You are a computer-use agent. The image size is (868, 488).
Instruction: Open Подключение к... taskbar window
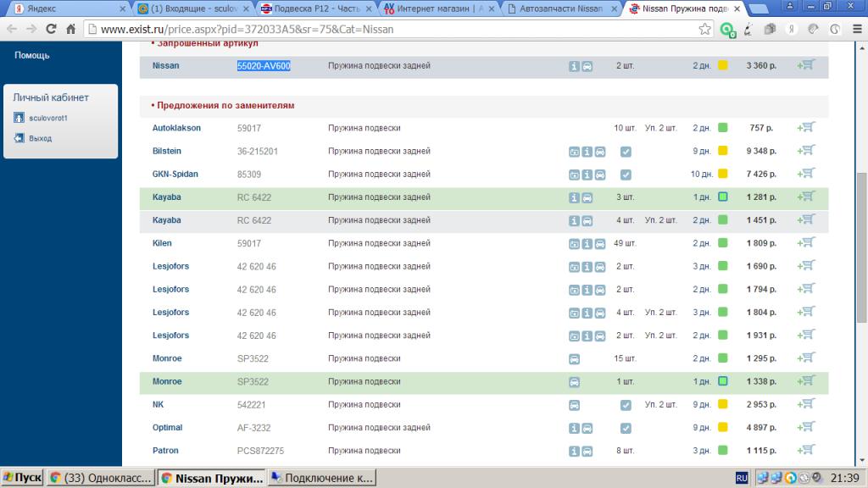click(x=323, y=478)
